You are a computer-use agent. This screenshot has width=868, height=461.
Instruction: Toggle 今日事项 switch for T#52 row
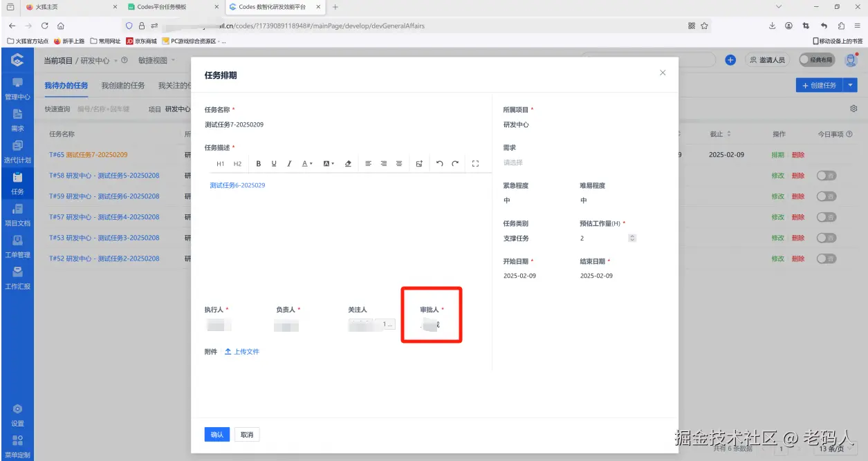[x=827, y=258]
